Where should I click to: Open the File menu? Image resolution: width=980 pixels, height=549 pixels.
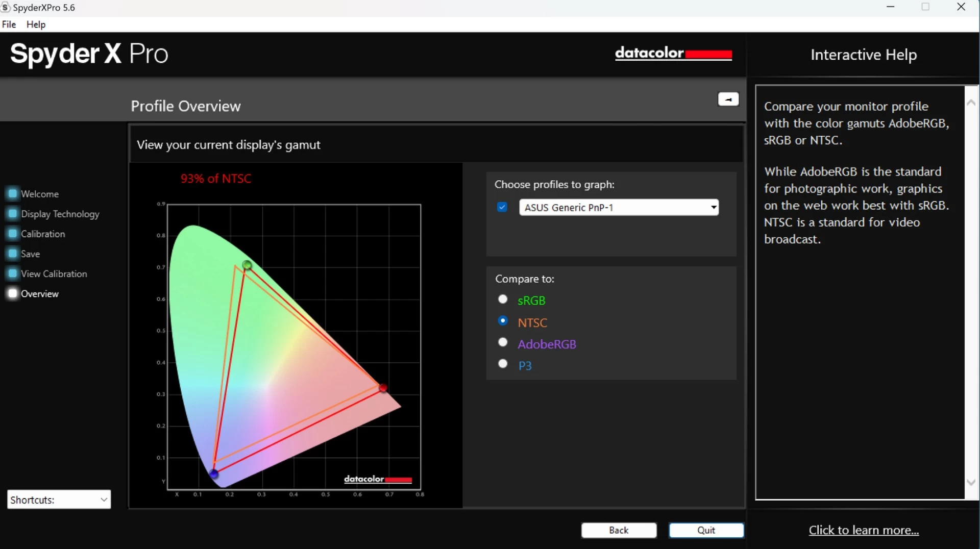tap(9, 24)
